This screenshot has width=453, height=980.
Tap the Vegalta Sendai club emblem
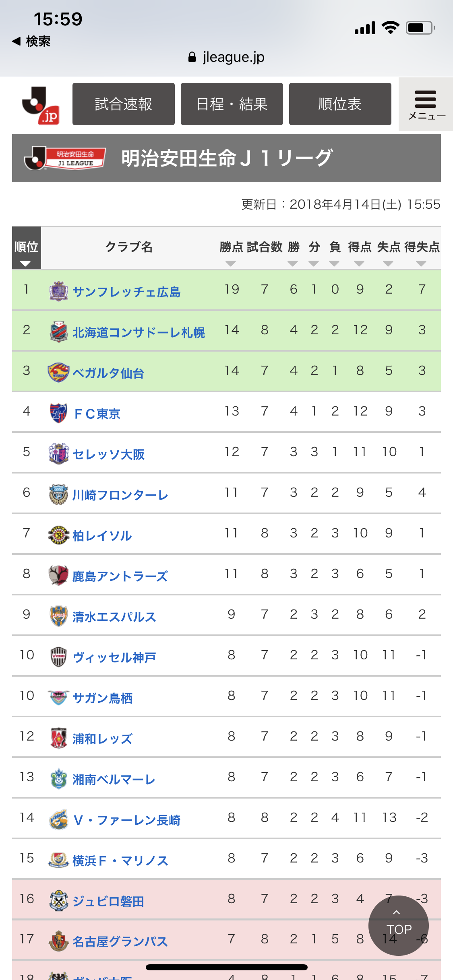click(x=58, y=372)
